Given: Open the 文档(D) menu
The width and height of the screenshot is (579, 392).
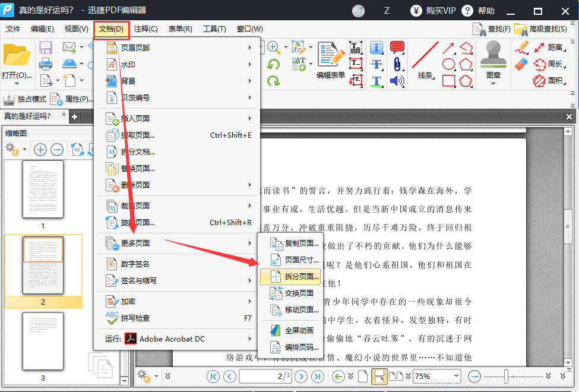Looking at the screenshot, I should coord(111,29).
